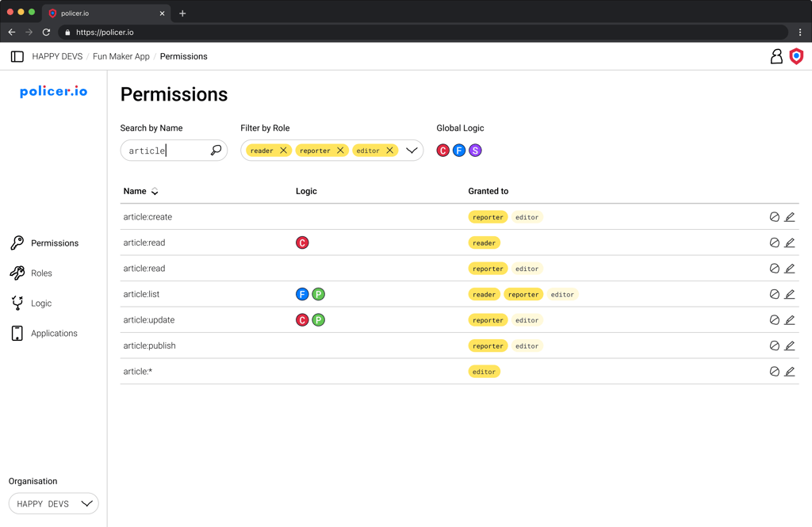Disable the article:create permission
Viewport: 812px width, 527px height.
click(774, 217)
